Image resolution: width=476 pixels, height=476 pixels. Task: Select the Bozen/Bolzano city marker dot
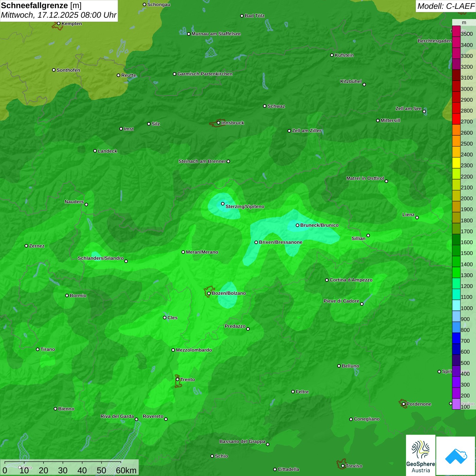coord(209,293)
